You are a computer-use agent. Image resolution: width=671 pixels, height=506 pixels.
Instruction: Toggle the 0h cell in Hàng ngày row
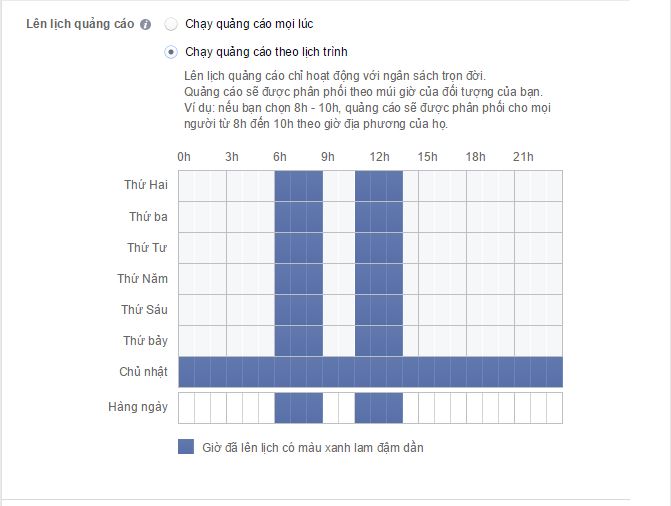[x=186, y=407]
